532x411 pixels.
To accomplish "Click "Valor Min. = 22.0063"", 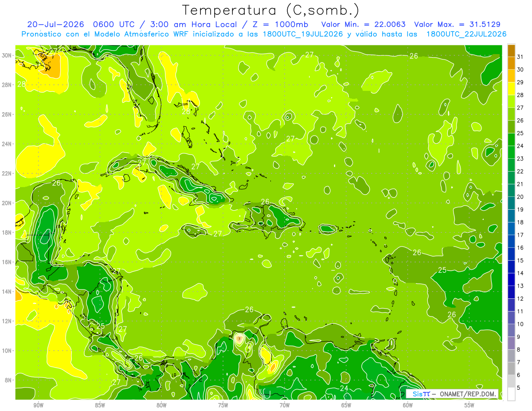I will 364,24.
